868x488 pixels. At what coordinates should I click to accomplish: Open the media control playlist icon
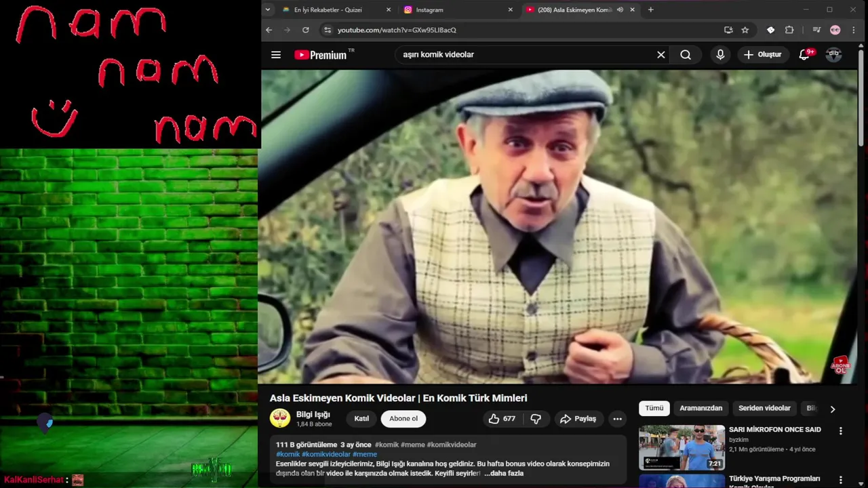[x=817, y=30]
